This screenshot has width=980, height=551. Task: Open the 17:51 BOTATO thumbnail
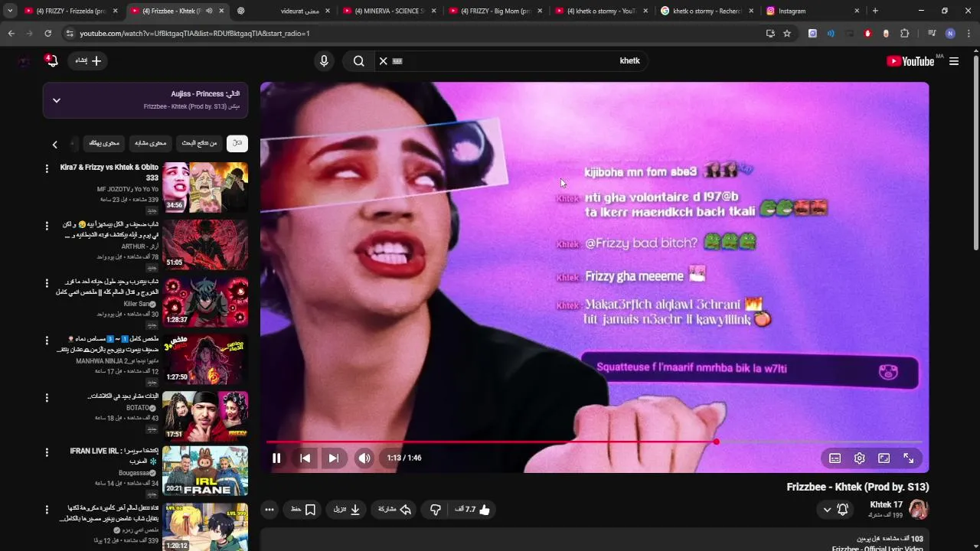pyautogui.click(x=205, y=416)
